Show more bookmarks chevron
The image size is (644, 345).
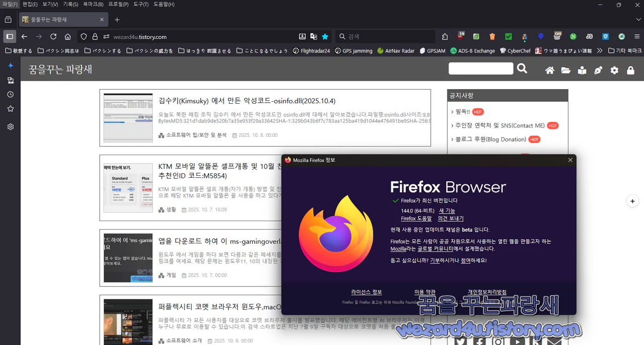(600, 51)
